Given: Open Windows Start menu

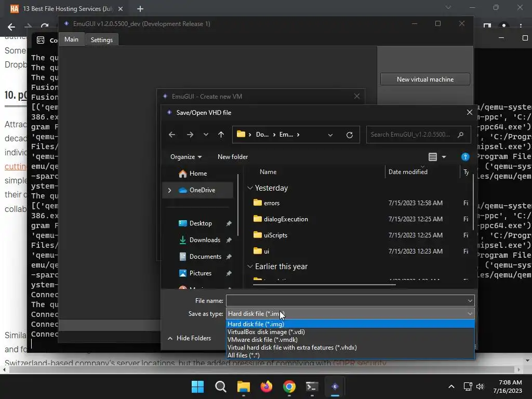Looking at the screenshot, I should coord(197,387).
